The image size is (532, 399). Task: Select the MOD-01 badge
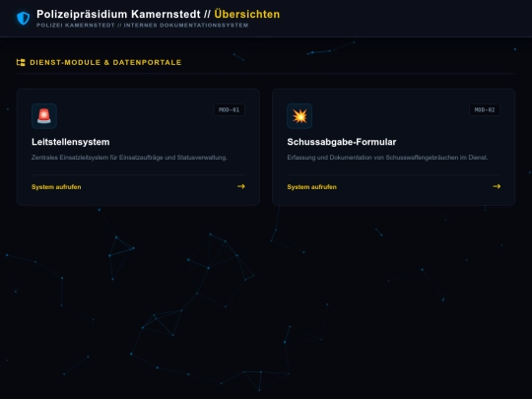[229, 110]
